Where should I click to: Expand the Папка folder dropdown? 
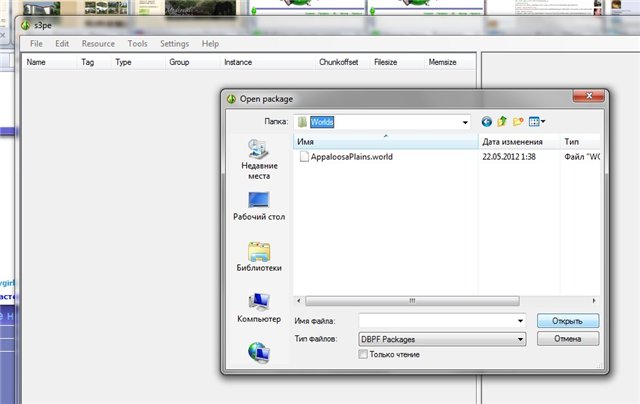click(465, 122)
